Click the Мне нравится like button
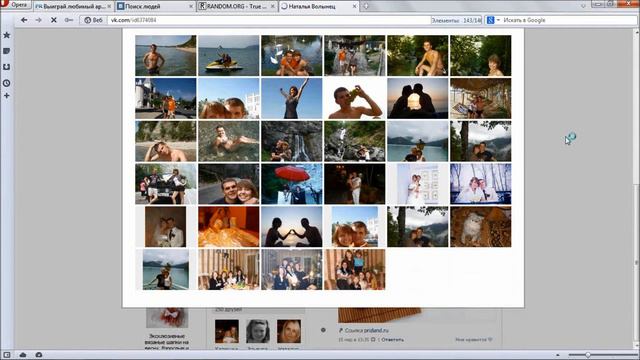 (473, 340)
